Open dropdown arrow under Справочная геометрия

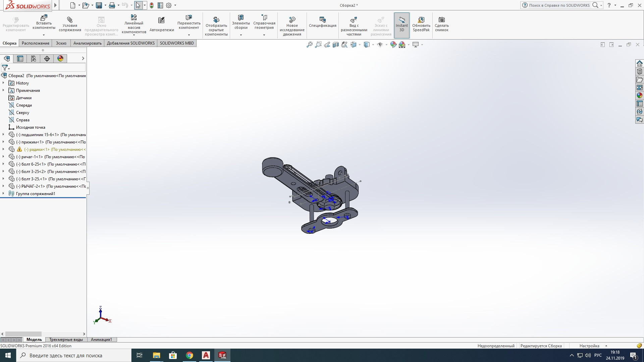(x=264, y=35)
